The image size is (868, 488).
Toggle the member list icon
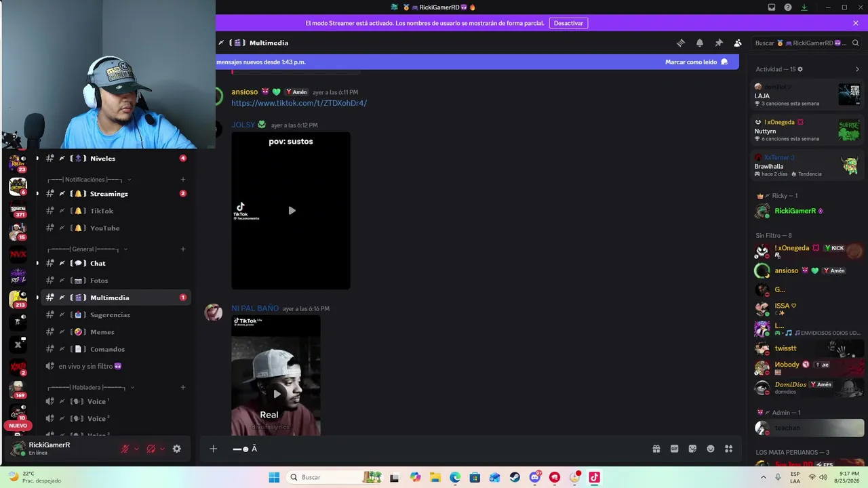pos(738,43)
